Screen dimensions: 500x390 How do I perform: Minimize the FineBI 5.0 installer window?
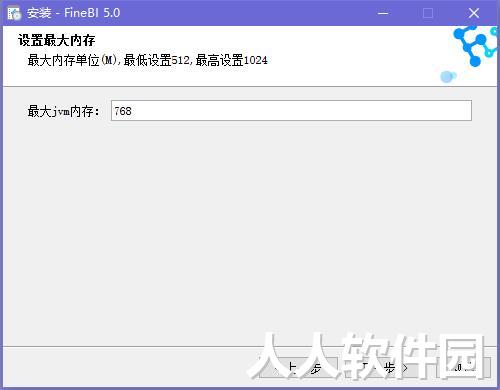pos(383,13)
